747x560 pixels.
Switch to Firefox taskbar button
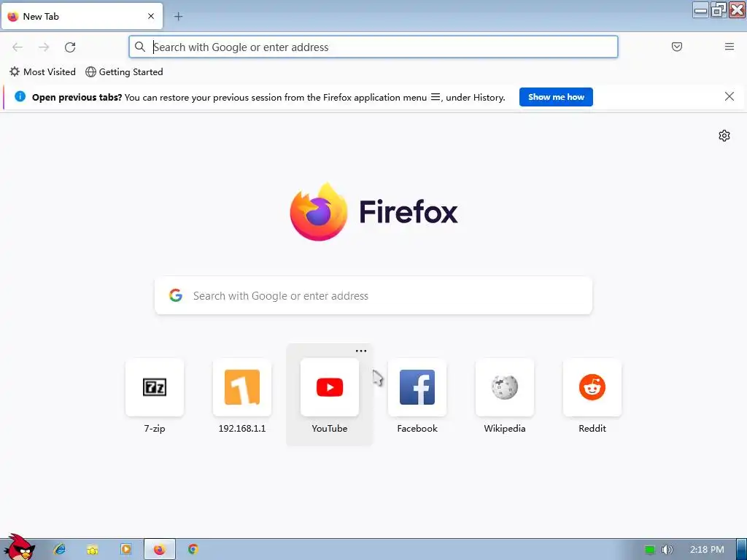pyautogui.click(x=160, y=550)
